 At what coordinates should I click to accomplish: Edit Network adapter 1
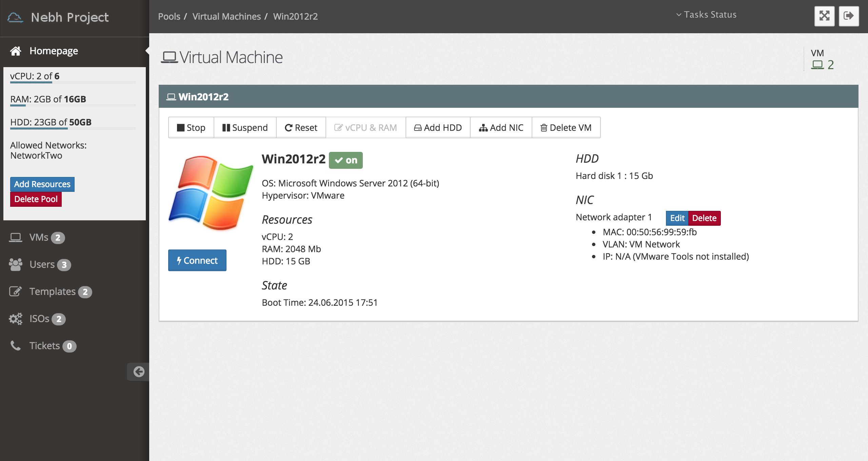click(677, 218)
